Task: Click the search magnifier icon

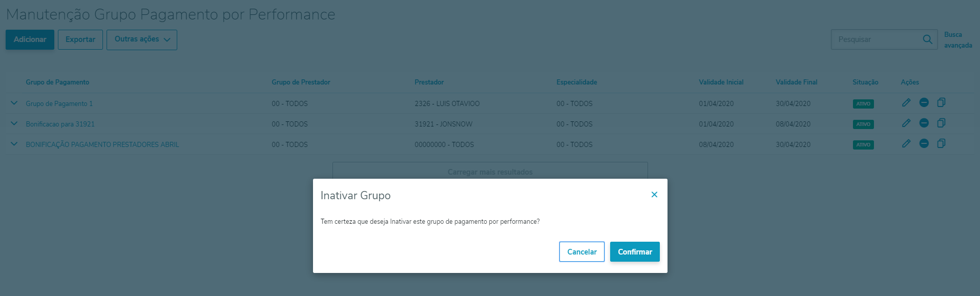Action: coord(927,39)
